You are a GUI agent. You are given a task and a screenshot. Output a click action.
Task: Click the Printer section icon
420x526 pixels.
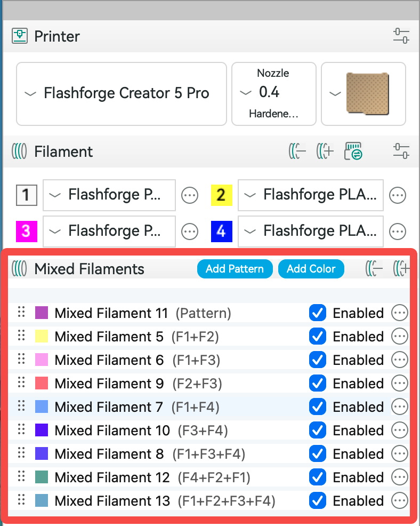click(x=20, y=36)
